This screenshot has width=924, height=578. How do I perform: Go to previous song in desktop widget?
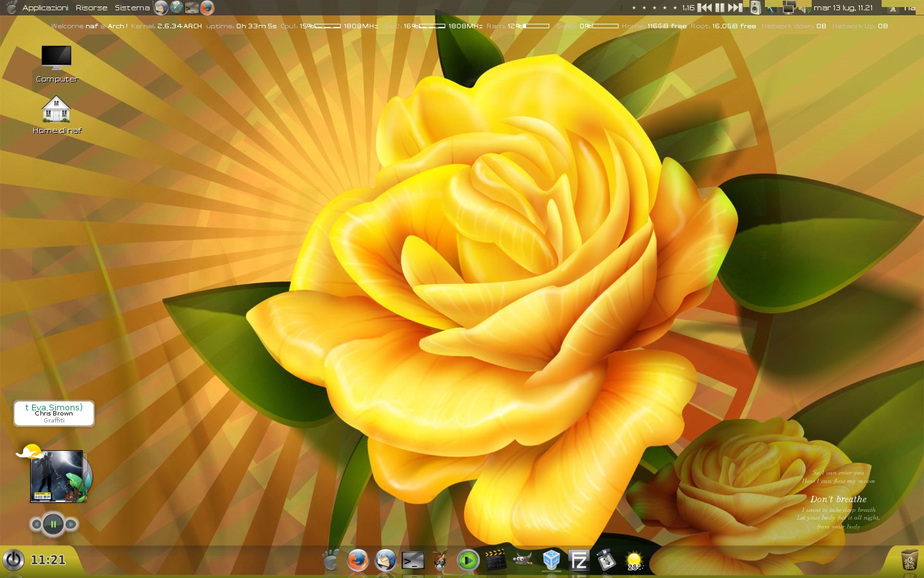tap(36, 524)
